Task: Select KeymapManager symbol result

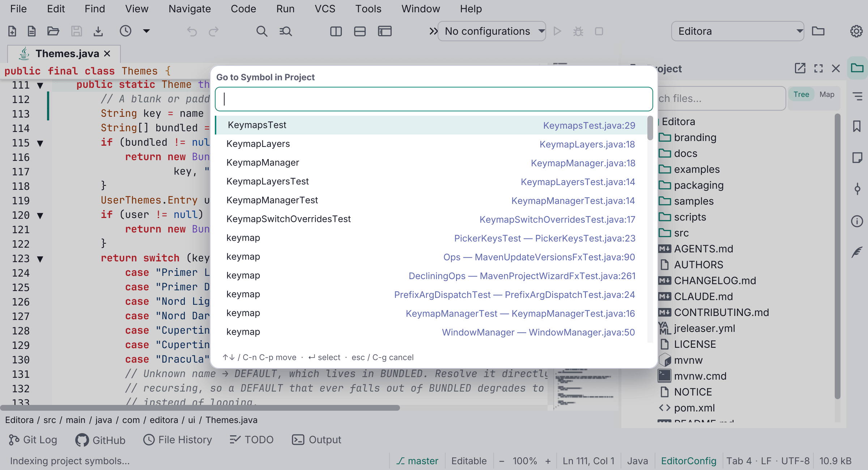Action: (x=430, y=163)
